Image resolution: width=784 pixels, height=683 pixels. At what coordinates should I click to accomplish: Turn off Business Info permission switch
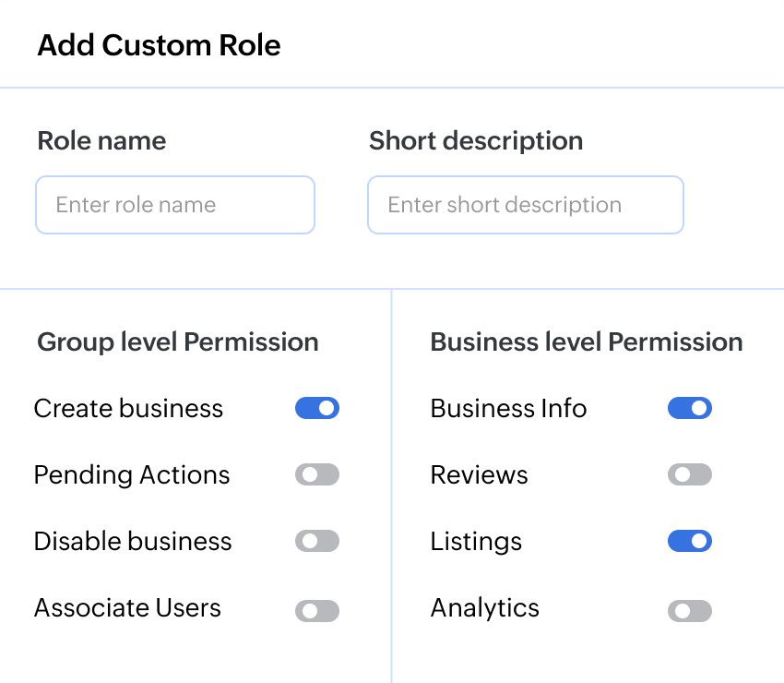[x=690, y=408]
